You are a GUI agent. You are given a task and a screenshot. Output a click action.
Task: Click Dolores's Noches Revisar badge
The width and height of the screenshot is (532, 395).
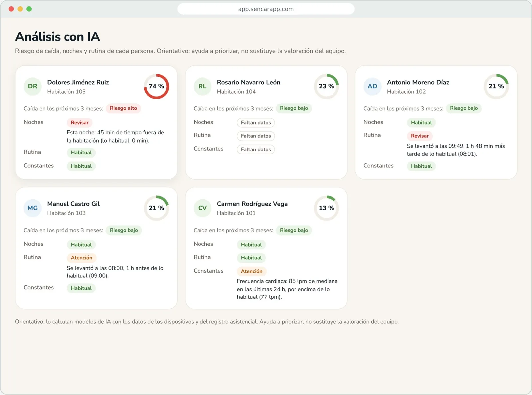coord(80,123)
